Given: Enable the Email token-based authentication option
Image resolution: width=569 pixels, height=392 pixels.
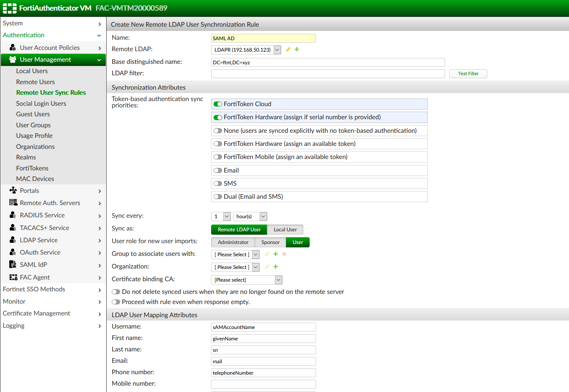Looking at the screenshot, I should [x=217, y=170].
